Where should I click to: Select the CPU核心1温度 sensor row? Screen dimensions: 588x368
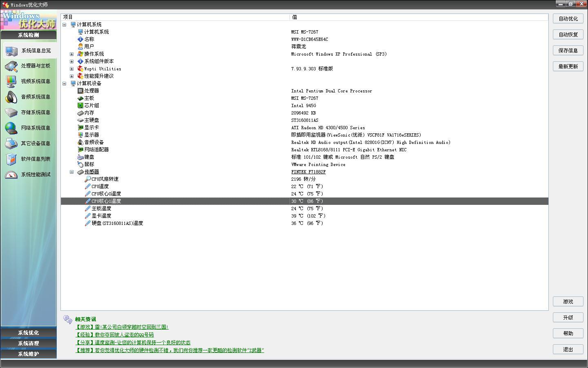click(305, 201)
